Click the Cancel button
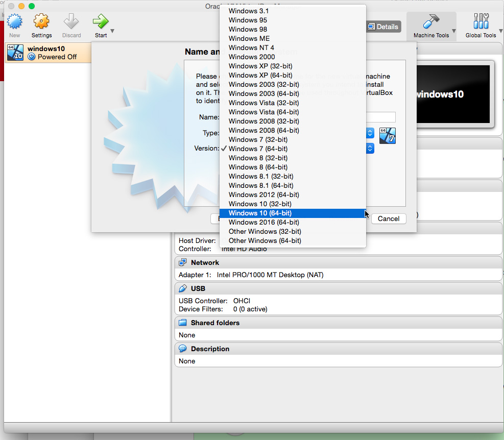 [x=389, y=219]
